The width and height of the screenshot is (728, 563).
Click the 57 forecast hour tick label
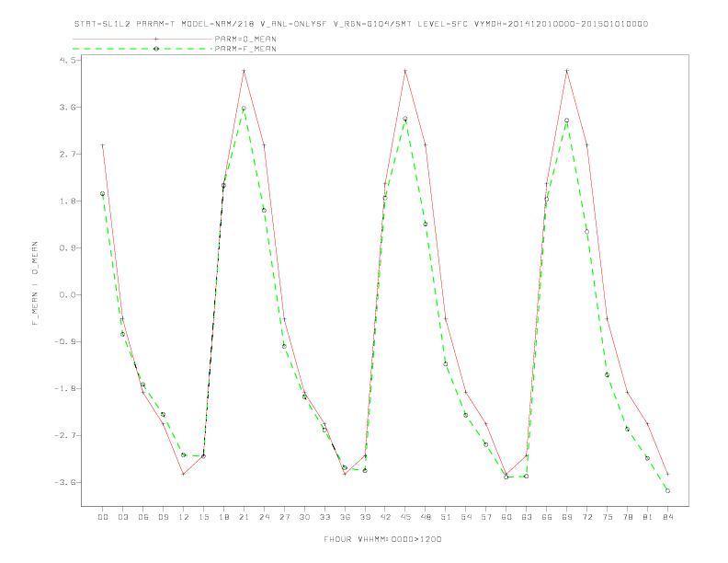click(486, 517)
